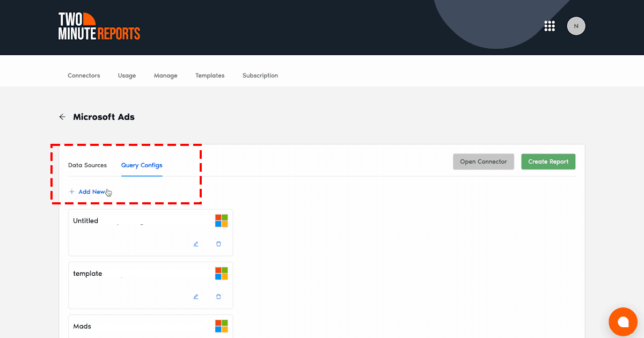Select the Query Configs tab
644x338 pixels.
point(142,165)
